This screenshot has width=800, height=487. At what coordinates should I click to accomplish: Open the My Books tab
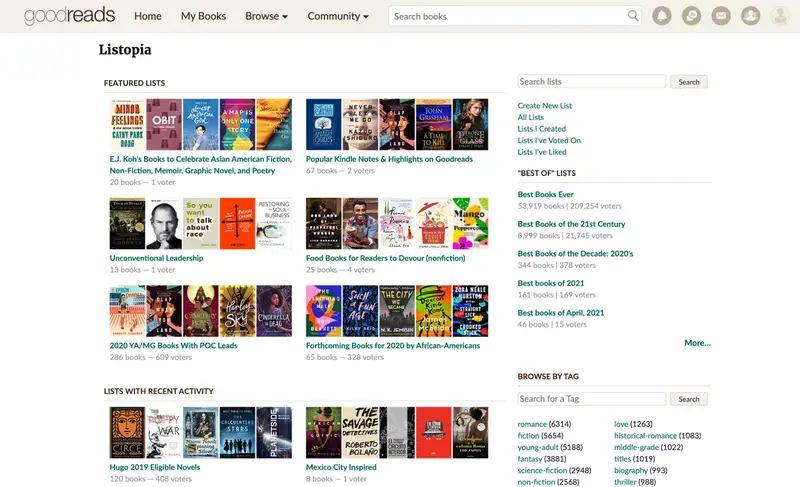click(x=203, y=16)
